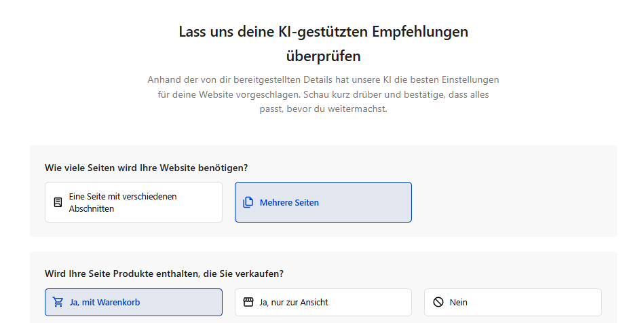The height and width of the screenshot is (323, 644).
Task: Click the prohibited circle icon beside Nein
Action: 438,302
